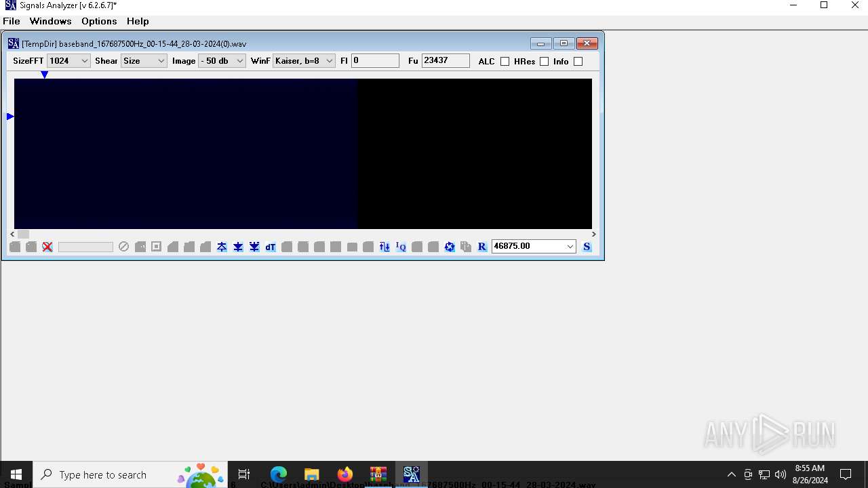
Task: Click the SA icon in child window title
Action: [13, 43]
